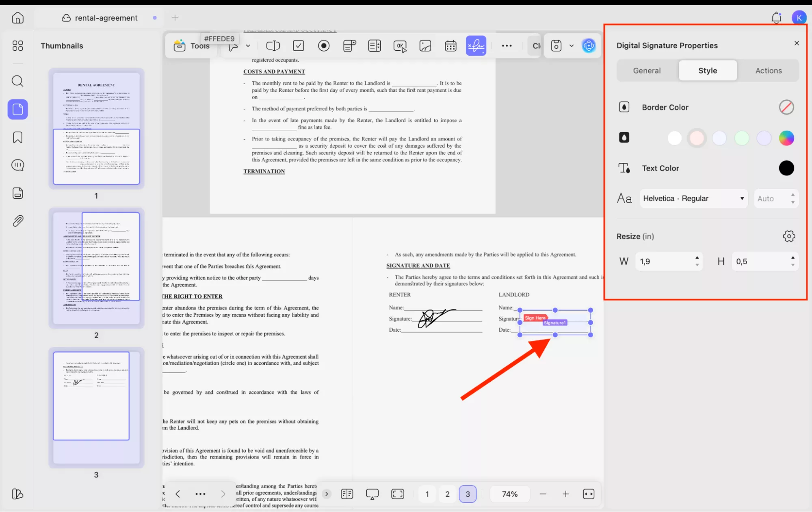Select the digital signature field tool

(x=476, y=45)
